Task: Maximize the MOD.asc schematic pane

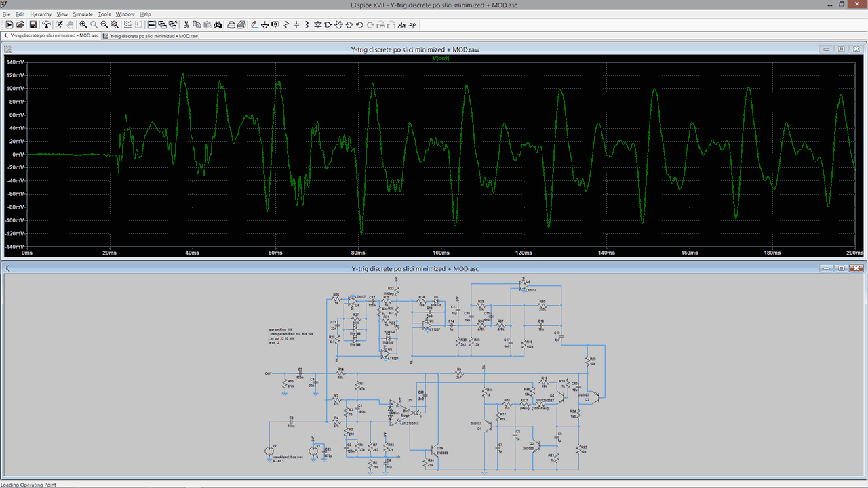Action: pyautogui.click(x=841, y=268)
